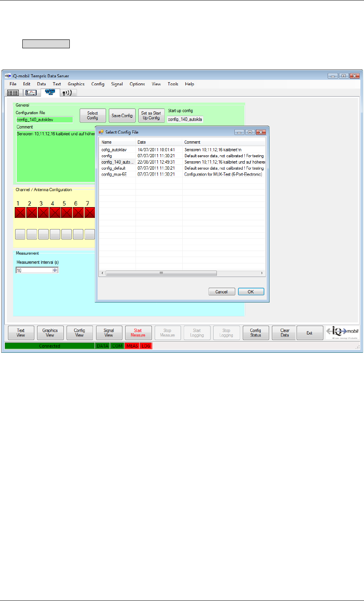Toggle the gray button below channel 1

[20, 234]
